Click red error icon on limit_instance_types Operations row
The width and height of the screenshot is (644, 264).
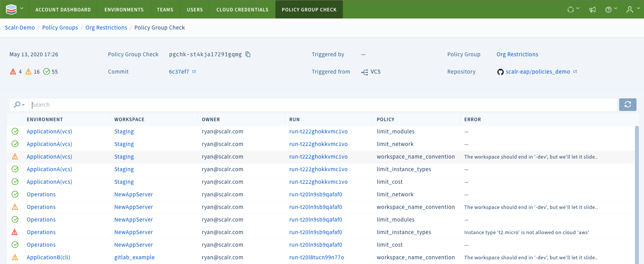(x=15, y=232)
